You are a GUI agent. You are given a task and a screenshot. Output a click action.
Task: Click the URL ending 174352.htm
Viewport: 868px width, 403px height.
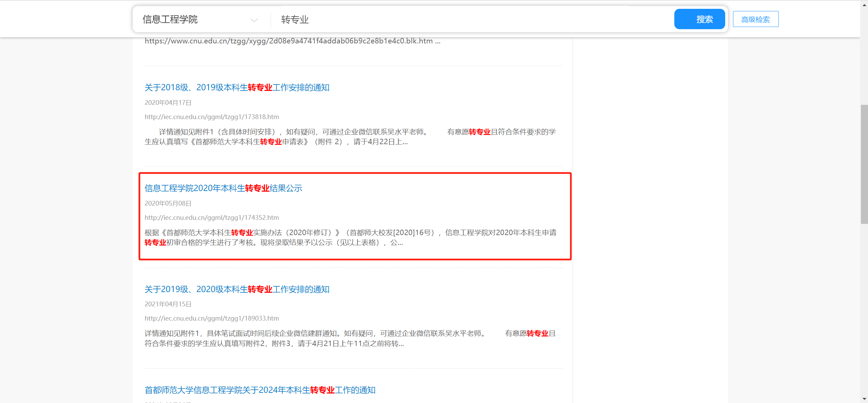point(212,217)
